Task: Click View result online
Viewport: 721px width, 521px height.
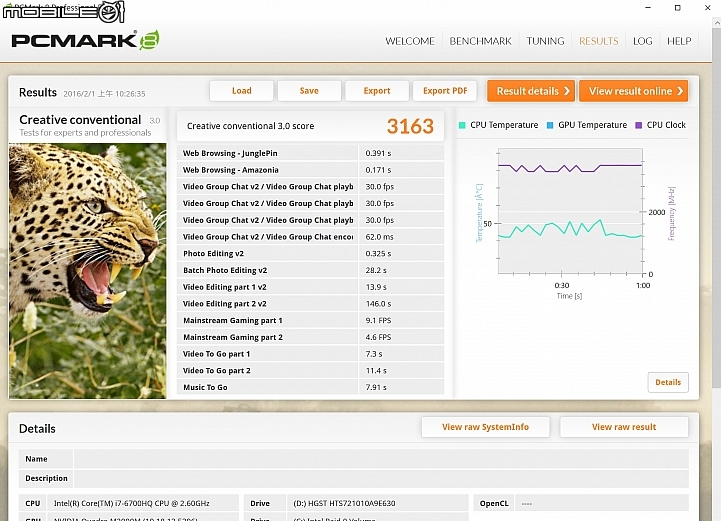Action: [x=634, y=91]
